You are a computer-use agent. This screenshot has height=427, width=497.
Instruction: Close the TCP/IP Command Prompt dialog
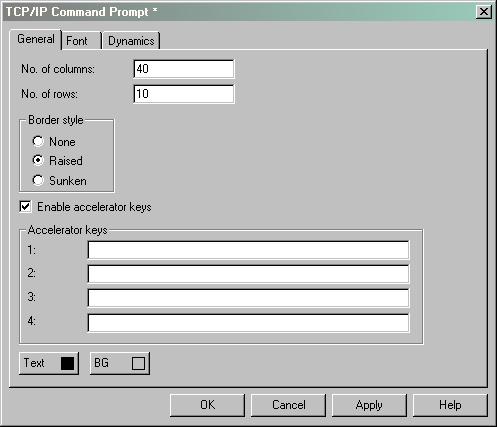click(484, 12)
